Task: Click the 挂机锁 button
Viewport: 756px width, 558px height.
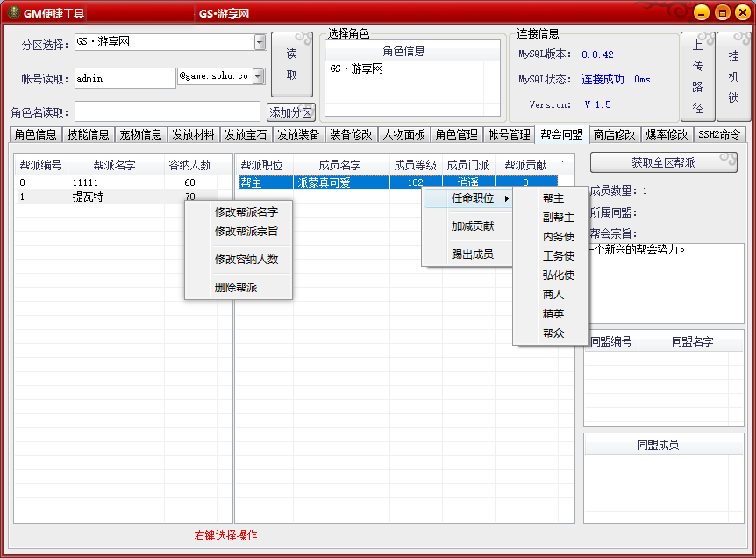Action: coord(733,77)
